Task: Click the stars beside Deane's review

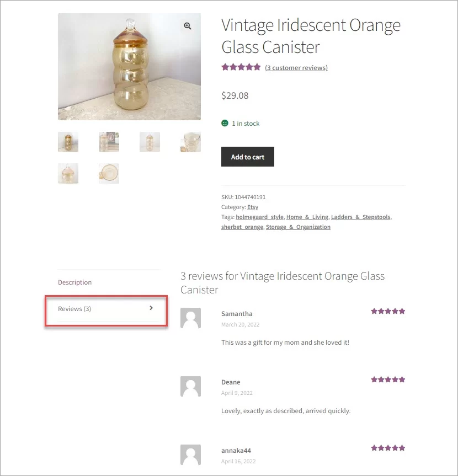Action: pyautogui.click(x=388, y=379)
